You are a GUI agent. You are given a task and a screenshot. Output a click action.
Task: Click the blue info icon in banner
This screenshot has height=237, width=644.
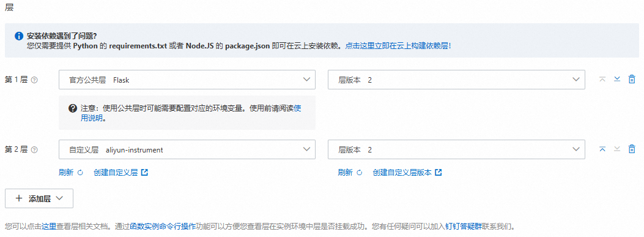point(18,36)
